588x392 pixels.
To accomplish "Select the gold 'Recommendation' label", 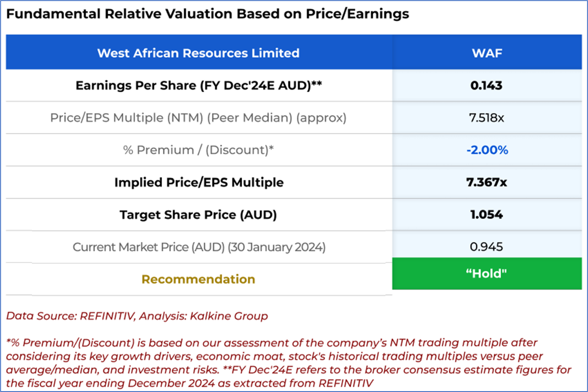I will click(x=198, y=279).
